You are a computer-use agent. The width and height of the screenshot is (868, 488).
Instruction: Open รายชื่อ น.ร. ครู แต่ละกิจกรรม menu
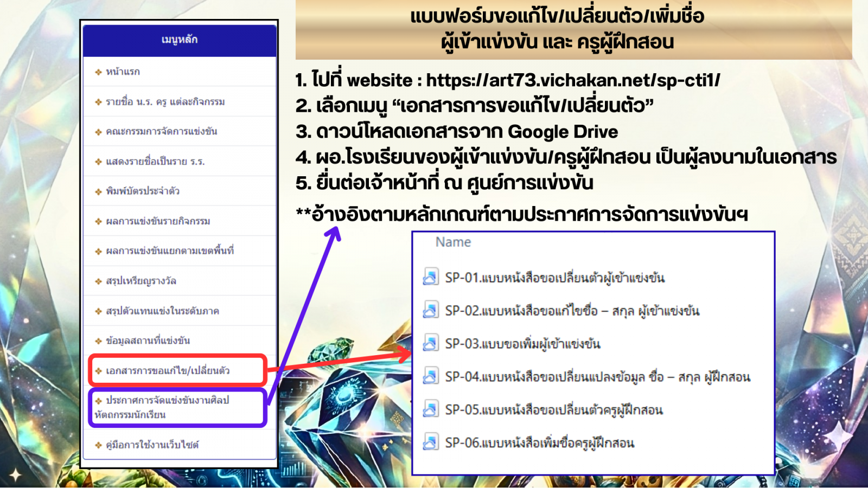(165, 102)
